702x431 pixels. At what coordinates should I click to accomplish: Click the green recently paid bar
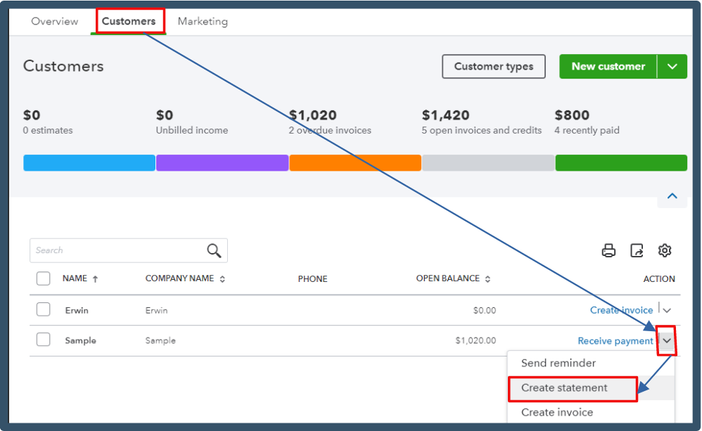coord(621,163)
